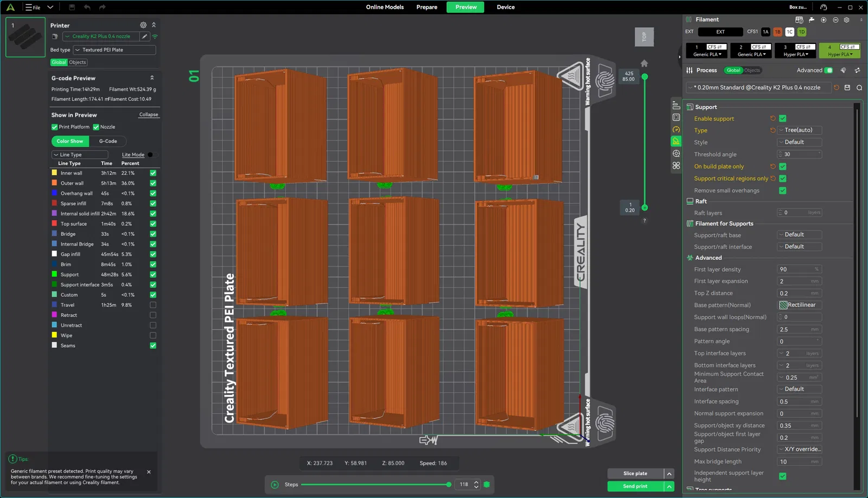The width and height of the screenshot is (868, 498).
Task: Click the Steps slider handle
Action: (449, 484)
